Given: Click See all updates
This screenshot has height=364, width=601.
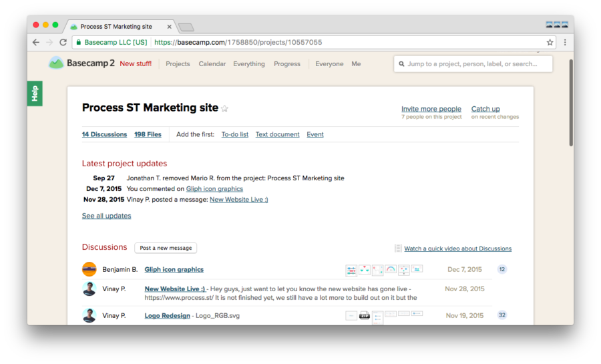Looking at the screenshot, I should (x=107, y=216).
